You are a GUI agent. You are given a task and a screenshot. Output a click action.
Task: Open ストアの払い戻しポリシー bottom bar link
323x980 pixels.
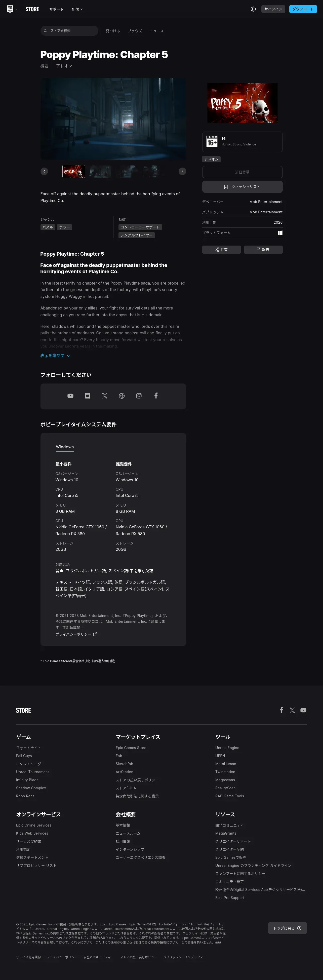point(139,957)
